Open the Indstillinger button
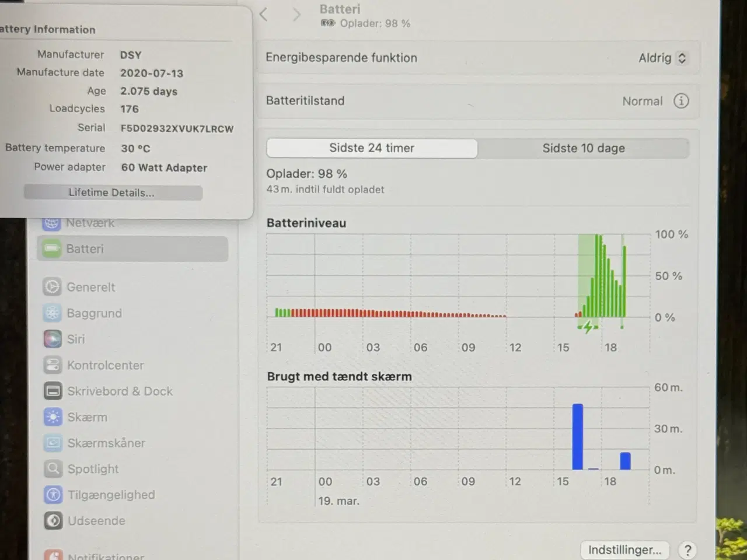 pyautogui.click(x=624, y=549)
